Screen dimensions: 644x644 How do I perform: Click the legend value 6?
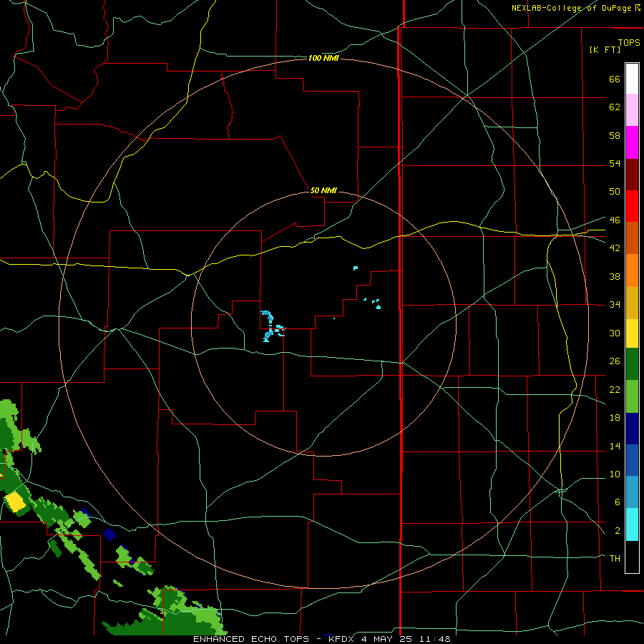(617, 502)
